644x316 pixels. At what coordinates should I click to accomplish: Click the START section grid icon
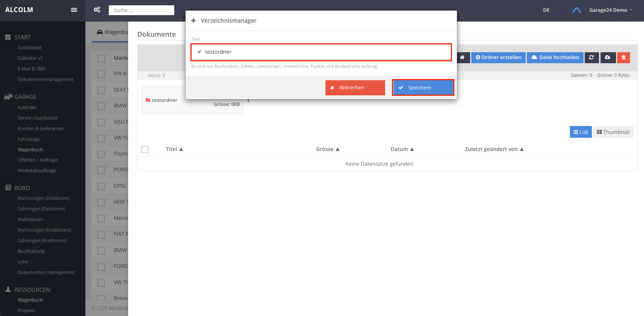[x=8, y=37]
